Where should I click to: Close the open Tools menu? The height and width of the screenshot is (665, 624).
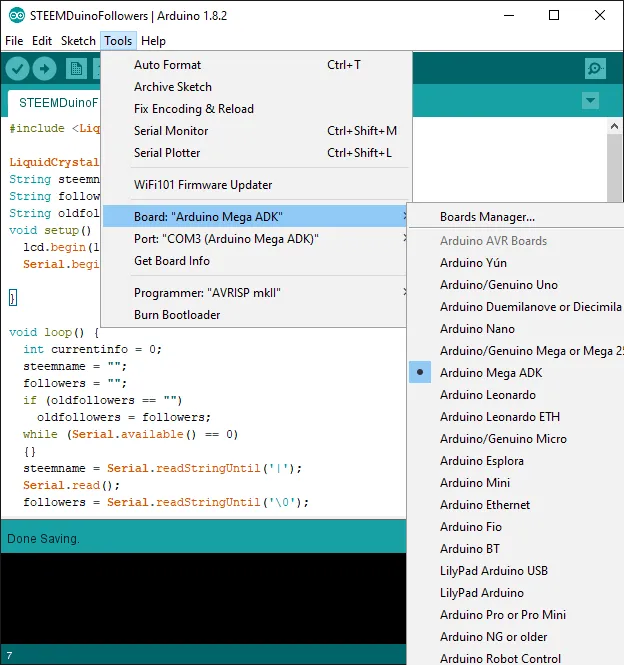pyautogui.click(x=118, y=41)
